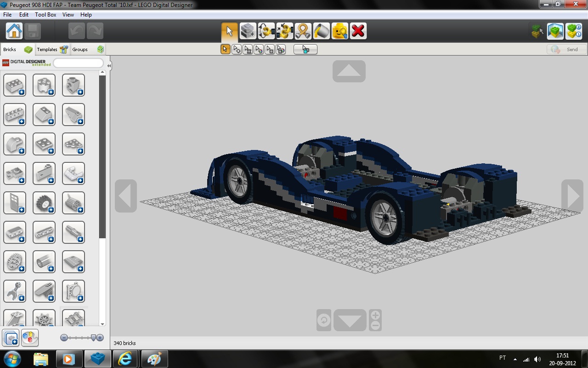Click the Send button
588x368 pixels.
pyautogui.click(x=567, y=49)
